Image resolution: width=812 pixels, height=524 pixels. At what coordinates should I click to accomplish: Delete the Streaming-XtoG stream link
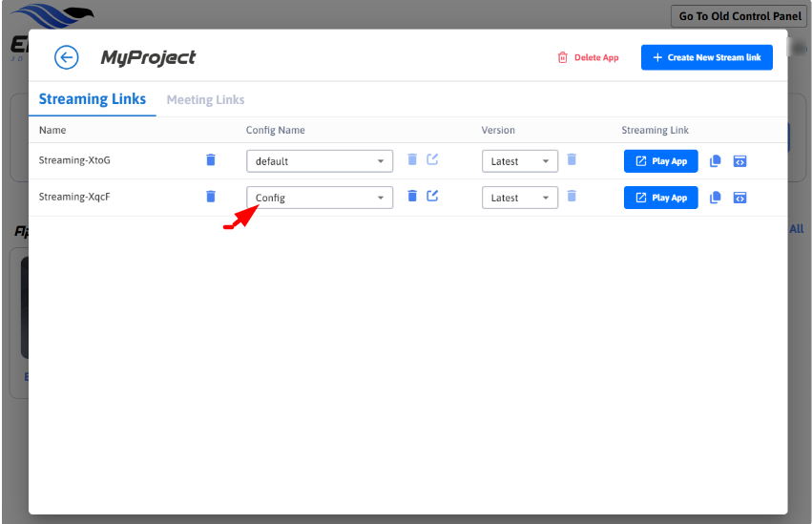pyautogui.click(x=211, y=160)
